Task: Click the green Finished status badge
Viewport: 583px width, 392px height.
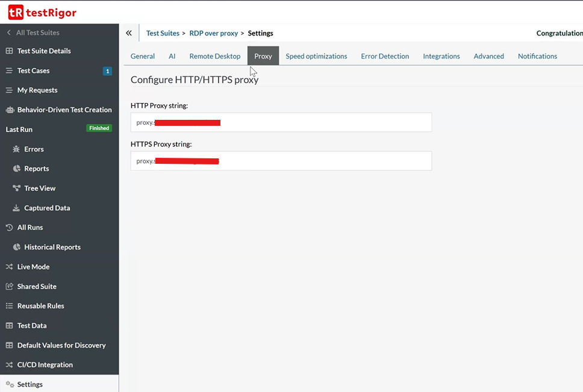Action: click(x=99, y=128)
